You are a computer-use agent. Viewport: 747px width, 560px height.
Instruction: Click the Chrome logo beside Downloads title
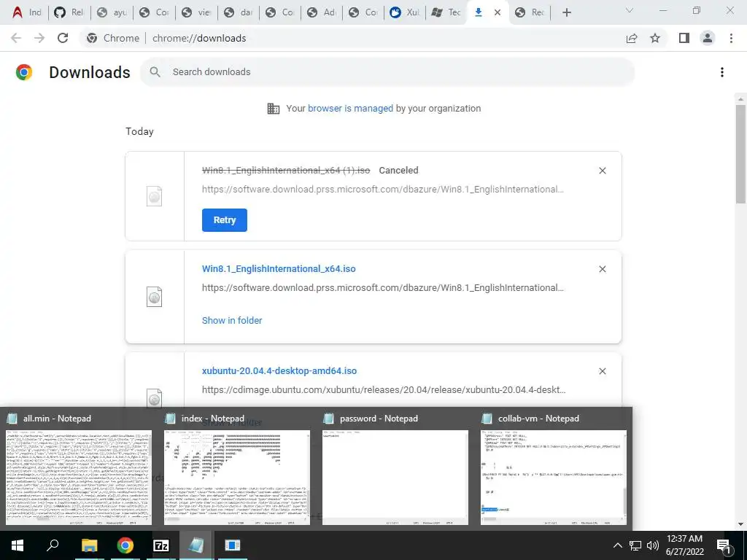tap(24, 72)
